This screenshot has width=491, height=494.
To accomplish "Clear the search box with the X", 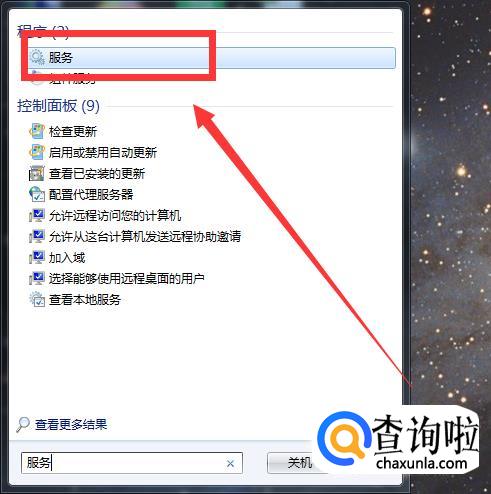I will pos(230,463).
